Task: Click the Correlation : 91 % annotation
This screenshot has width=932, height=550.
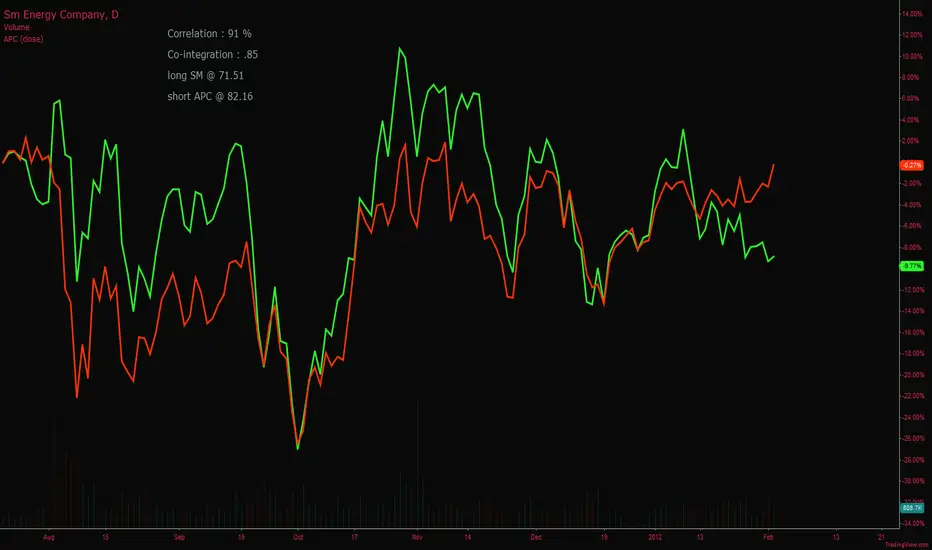Action: (209, 34)
